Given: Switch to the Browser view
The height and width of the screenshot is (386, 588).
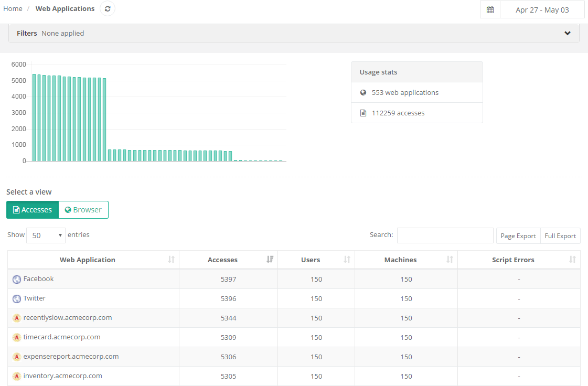Looking at the screenshot, I should [83, 210].
